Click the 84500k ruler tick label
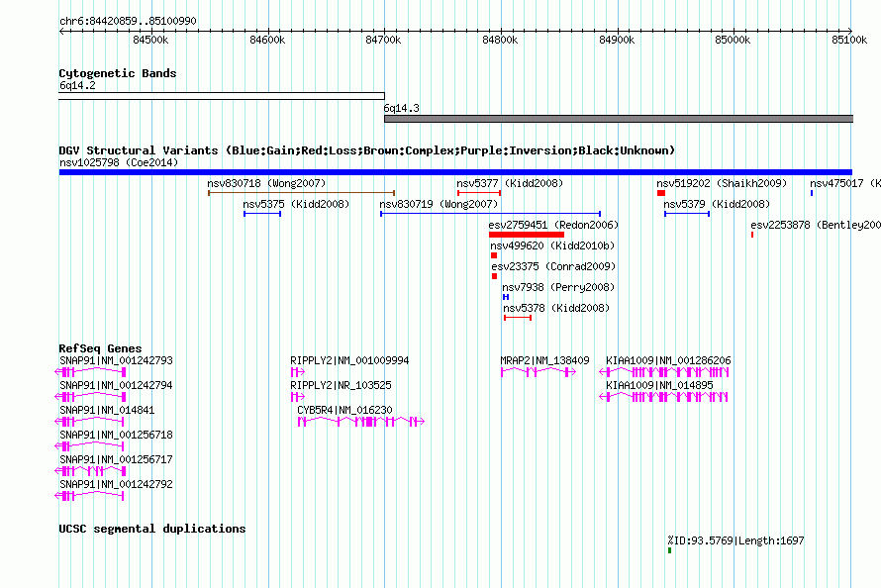This screenshot has height=588, width=881. pos(150,40)
